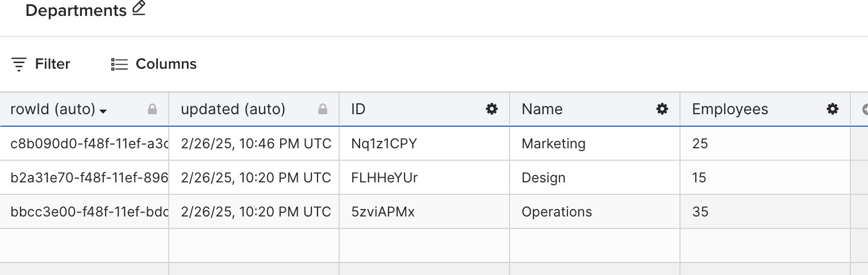The width and height of the screenshot is (868, 275).
Task: Open the Filter options
Action: tap(41, 64)
